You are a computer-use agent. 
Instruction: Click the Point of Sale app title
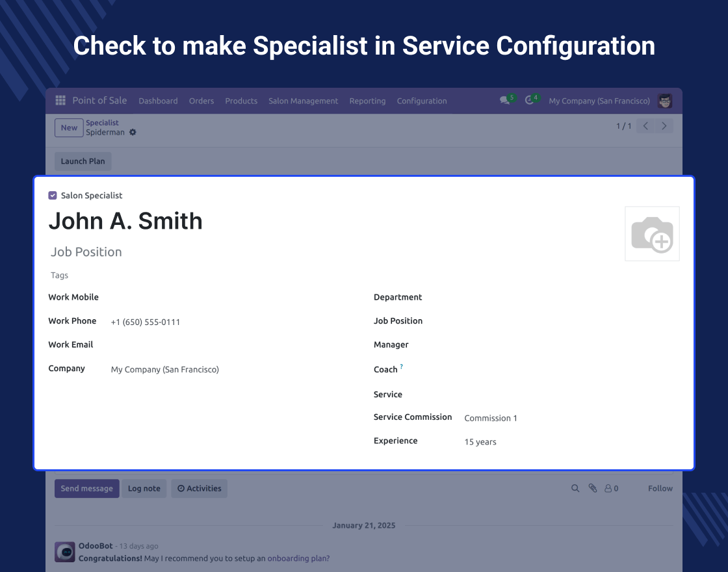[x=99, y=100]
